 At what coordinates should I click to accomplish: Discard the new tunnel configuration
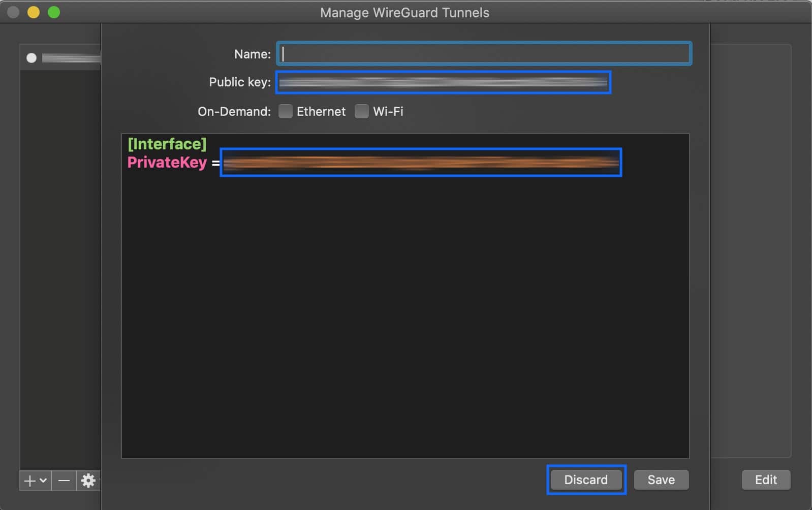pyautogui.click(x=586, y=480)
